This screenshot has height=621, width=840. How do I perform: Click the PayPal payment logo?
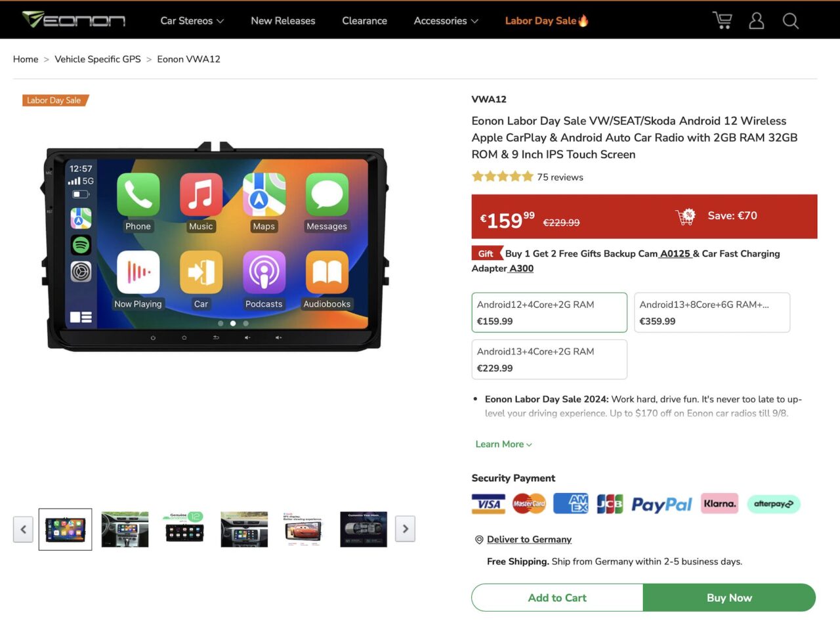click(x=661, y=504)
